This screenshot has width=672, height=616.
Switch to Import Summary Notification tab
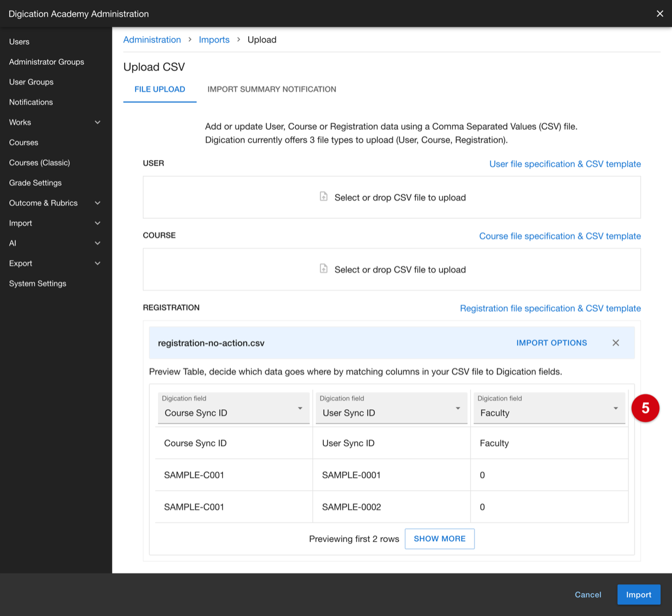272,89
